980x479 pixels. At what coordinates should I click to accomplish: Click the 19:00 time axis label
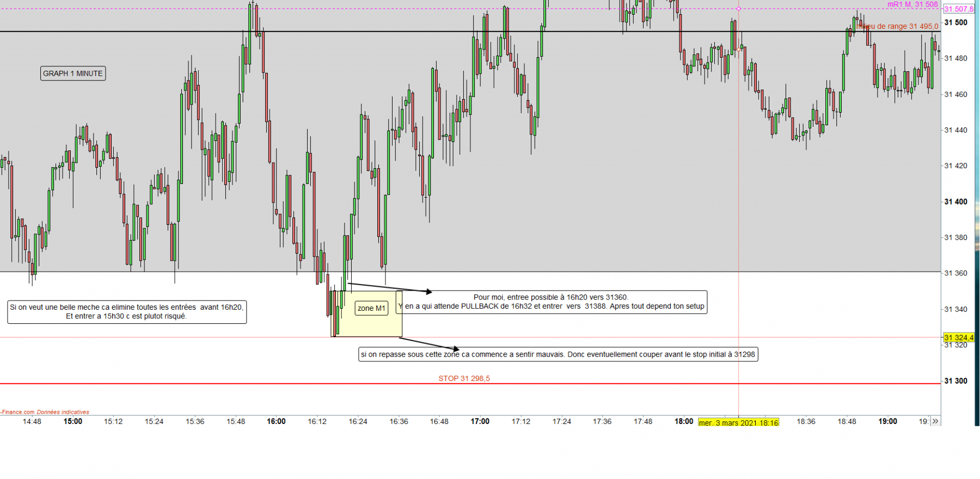[x=887, y=421]
